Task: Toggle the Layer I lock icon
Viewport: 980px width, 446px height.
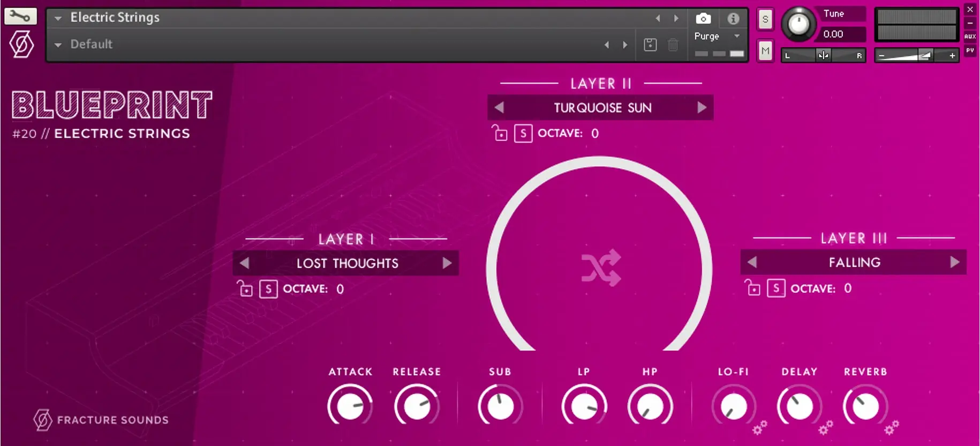Action: (245, 289)
